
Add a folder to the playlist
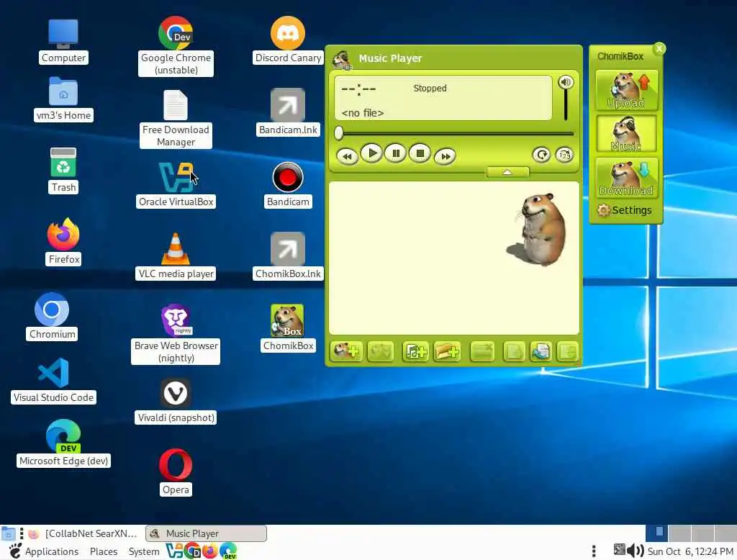coord(447,351)
